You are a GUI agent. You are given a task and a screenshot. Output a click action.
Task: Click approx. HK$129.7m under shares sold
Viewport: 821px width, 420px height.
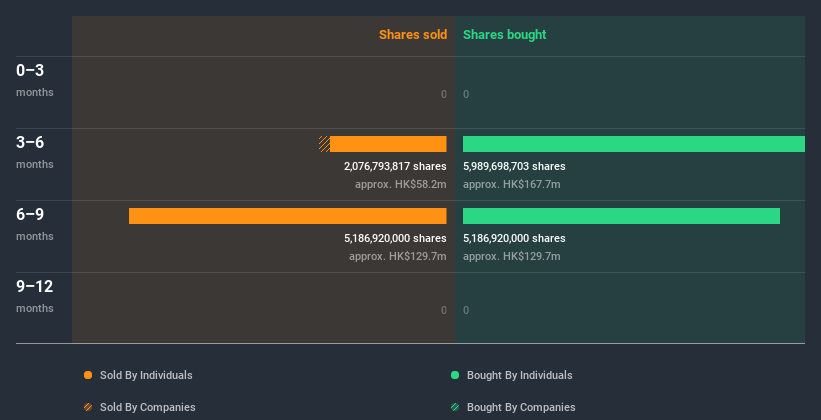coord(398,256)
